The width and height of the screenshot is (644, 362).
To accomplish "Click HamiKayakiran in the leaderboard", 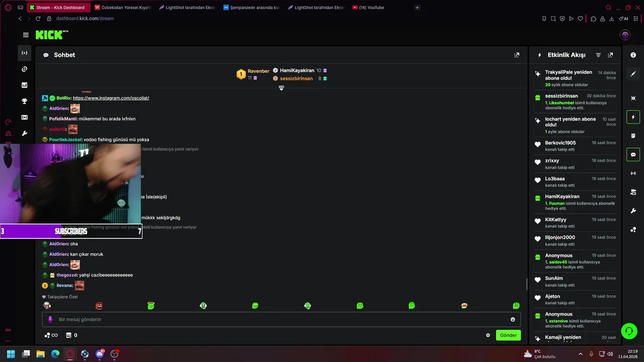I will 297,70.
